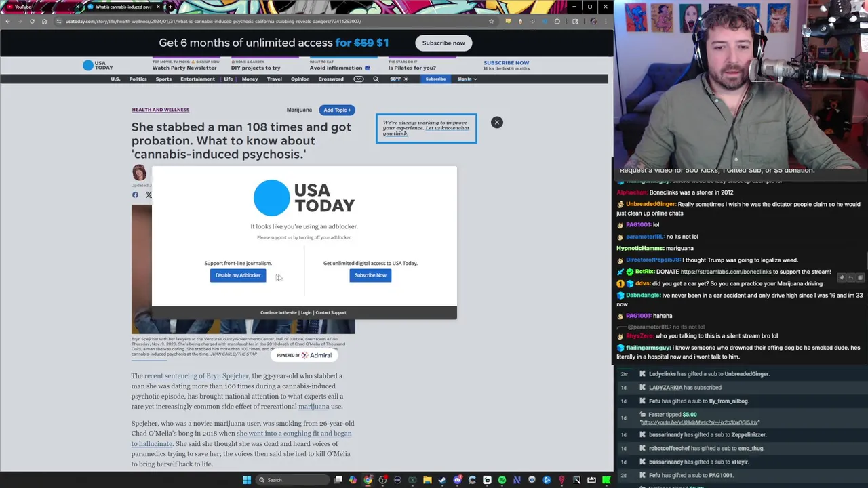Open a new browser tab
Viewport: 868px width, 488px height.
tap(170, 7)
